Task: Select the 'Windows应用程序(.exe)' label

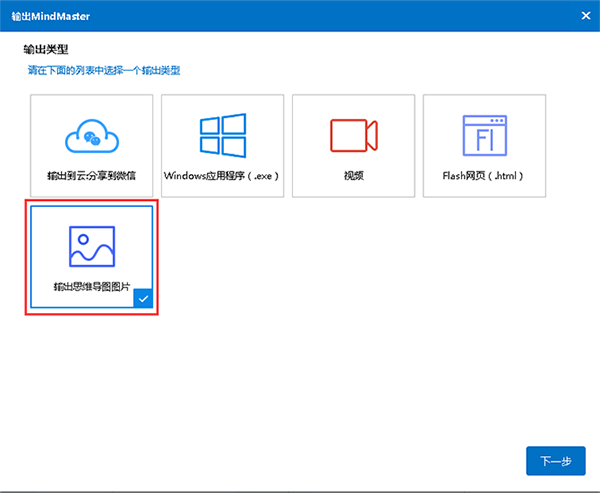Action: click(222, 175)
